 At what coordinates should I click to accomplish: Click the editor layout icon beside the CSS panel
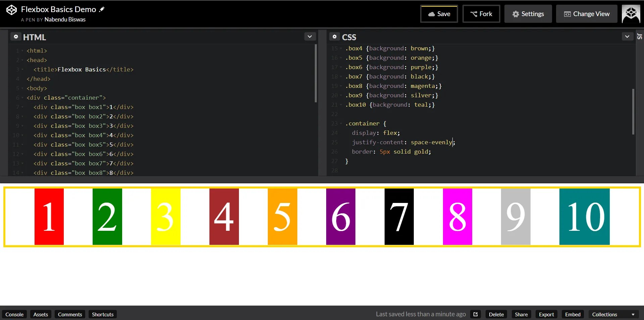point(640,37)
